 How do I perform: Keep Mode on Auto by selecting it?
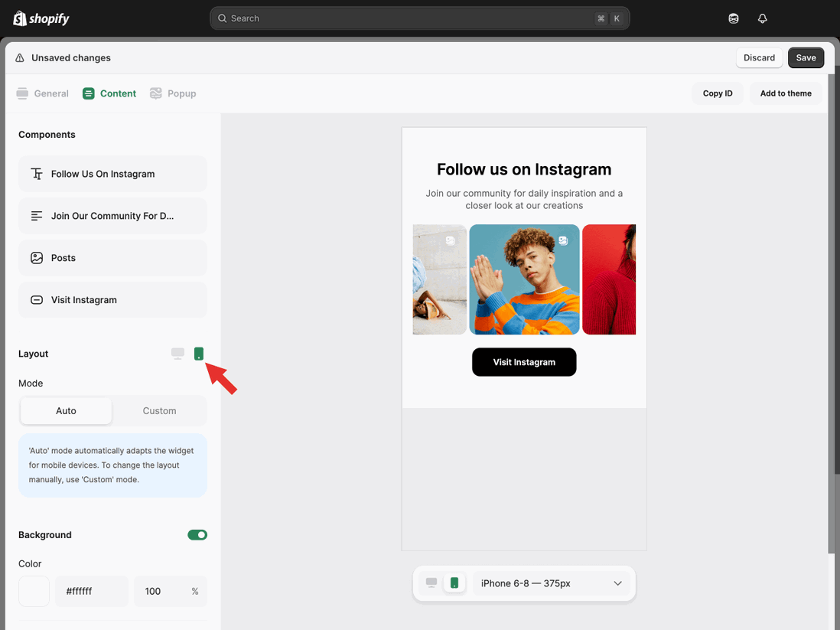click(x=66, y=411)
